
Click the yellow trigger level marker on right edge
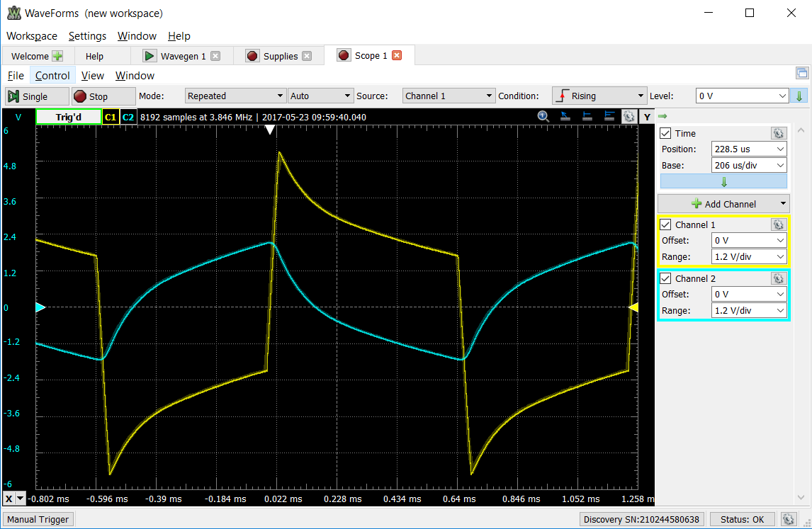tap(633, 307)
